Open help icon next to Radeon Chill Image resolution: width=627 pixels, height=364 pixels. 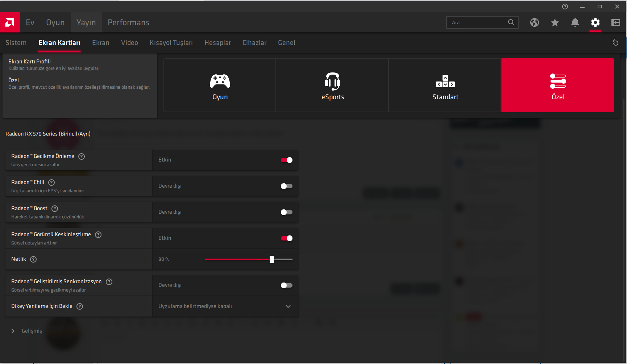[51, 183]
